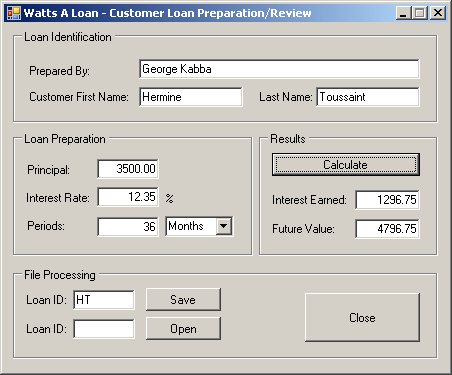
Task: Click the Interest Earned label
Action: click(309, 200)
